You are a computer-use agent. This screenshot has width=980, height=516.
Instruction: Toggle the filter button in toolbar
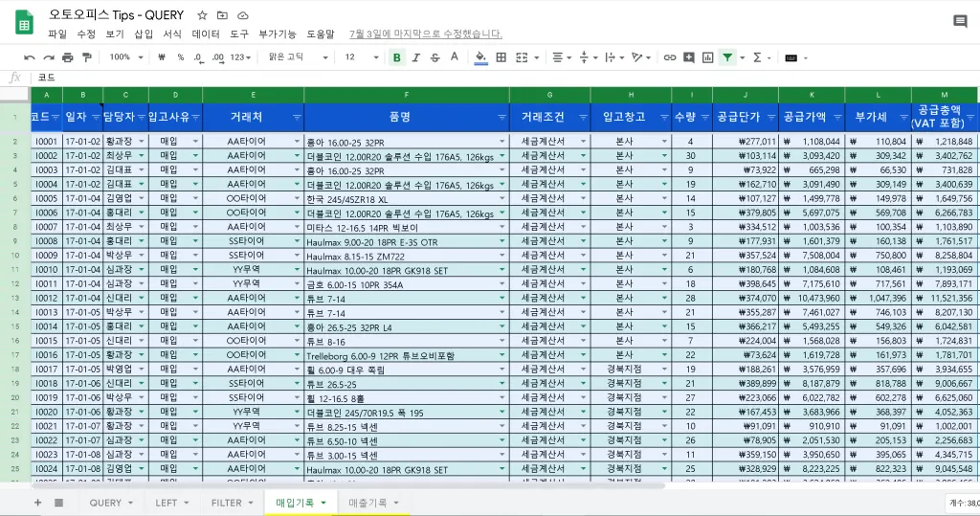727,57
